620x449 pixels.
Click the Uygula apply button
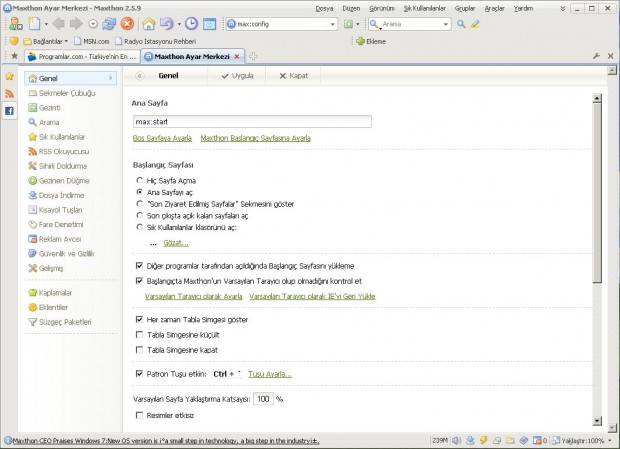pos(237,76)
